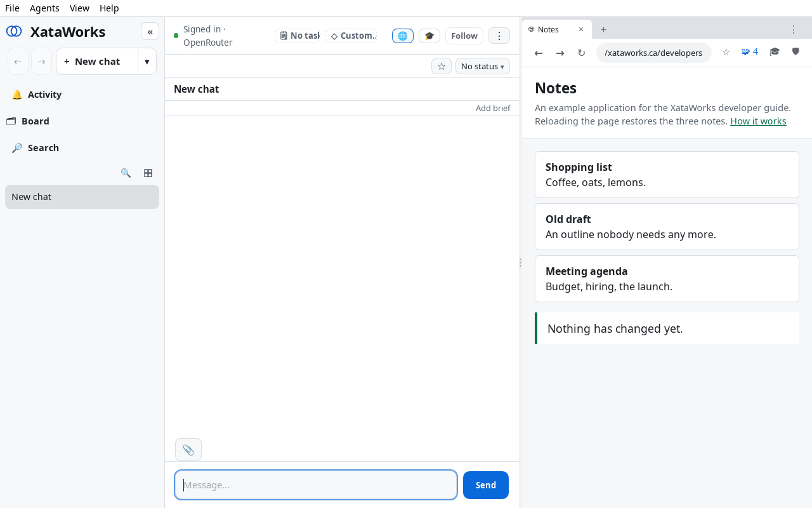
Task: Open the three-dot chat options menu
Action: coord(499,36)
